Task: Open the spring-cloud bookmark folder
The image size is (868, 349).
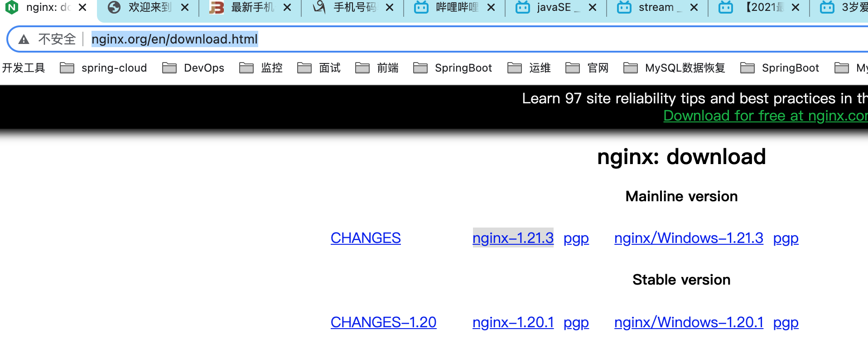Action: coord(104,68)
